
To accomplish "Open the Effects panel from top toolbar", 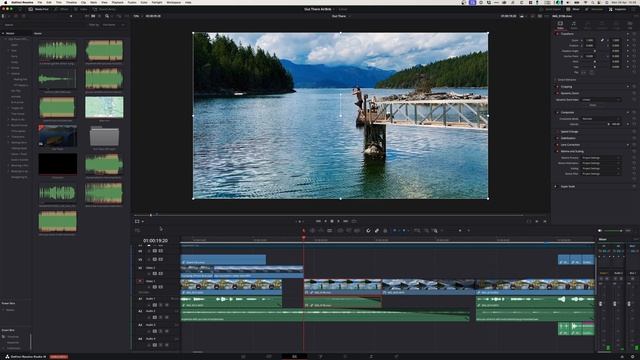I will coord(62,9).
